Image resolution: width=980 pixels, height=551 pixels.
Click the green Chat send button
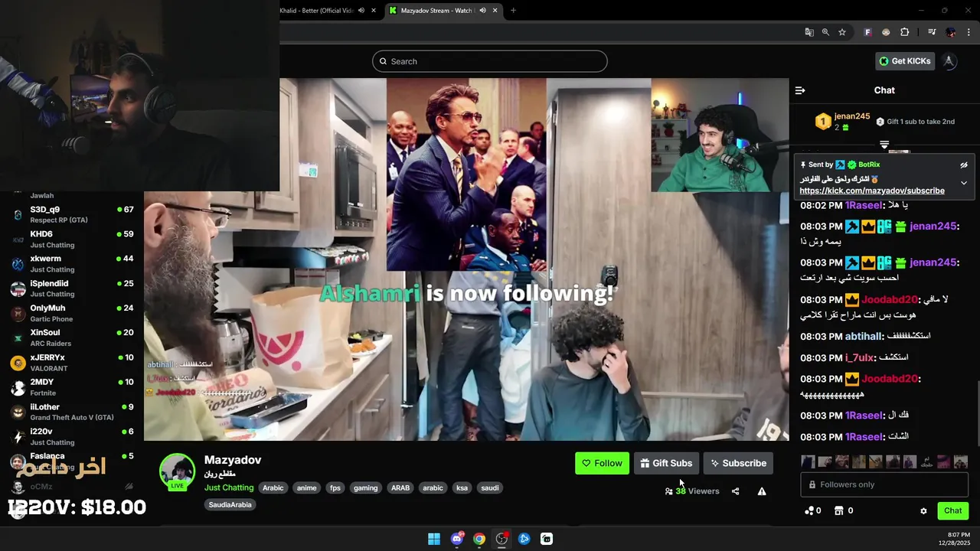tap(952, 510)
